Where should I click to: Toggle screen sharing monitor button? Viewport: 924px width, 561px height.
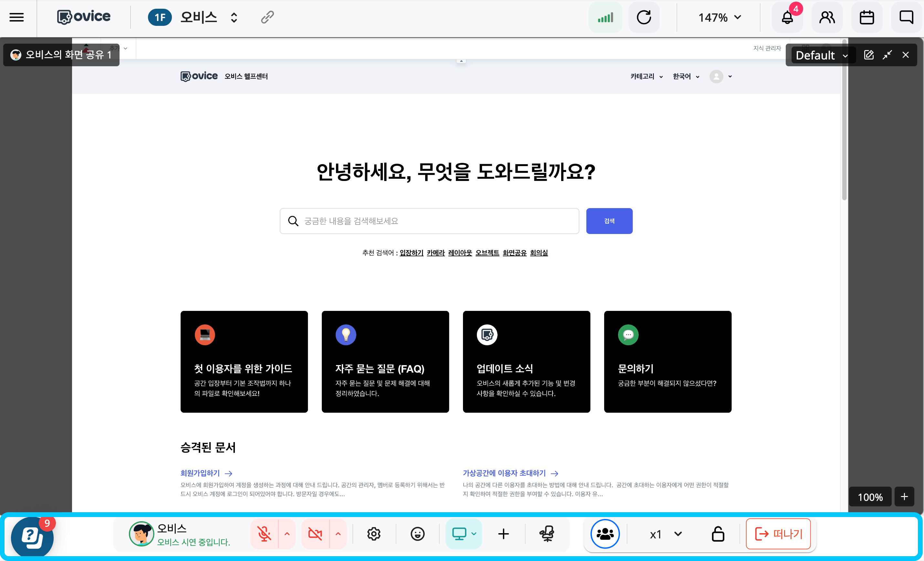tap(459, 534)
